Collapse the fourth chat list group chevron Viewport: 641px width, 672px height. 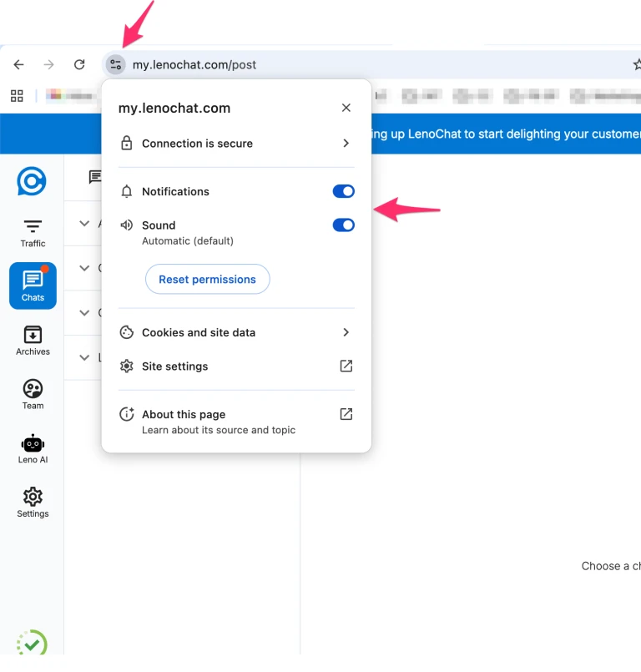point(84,357)
